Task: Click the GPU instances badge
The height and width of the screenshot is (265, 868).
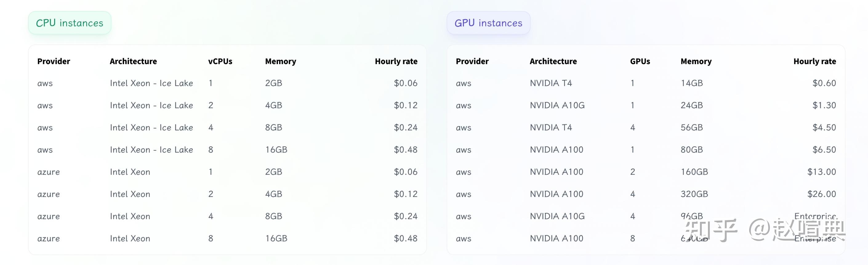Action: [488, 23]
